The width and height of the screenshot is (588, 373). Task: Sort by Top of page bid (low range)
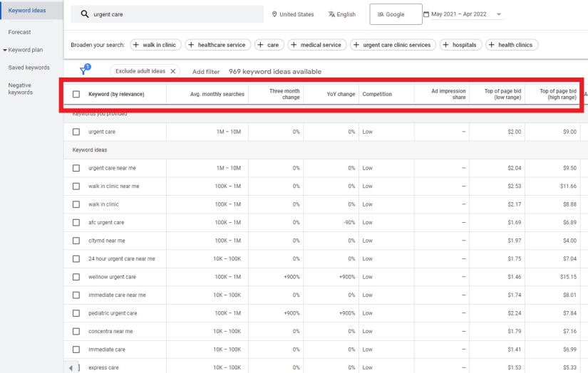click(x=502, y=94)
